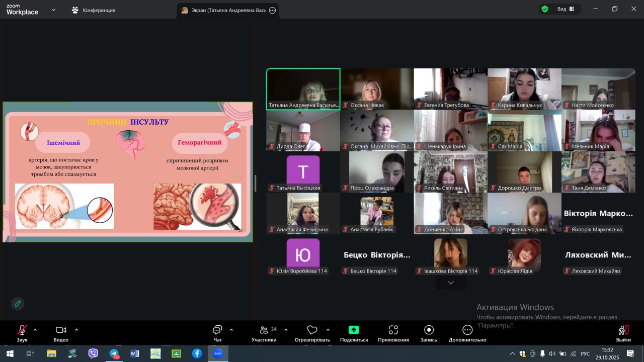The height and width of the screenshot is (362, 644).
Task: Start recording with the Record icon
Action: click(429, 330)
